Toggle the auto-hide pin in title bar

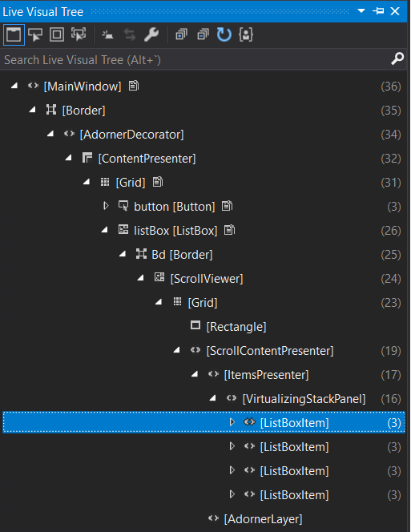click(x=378, y=11)
